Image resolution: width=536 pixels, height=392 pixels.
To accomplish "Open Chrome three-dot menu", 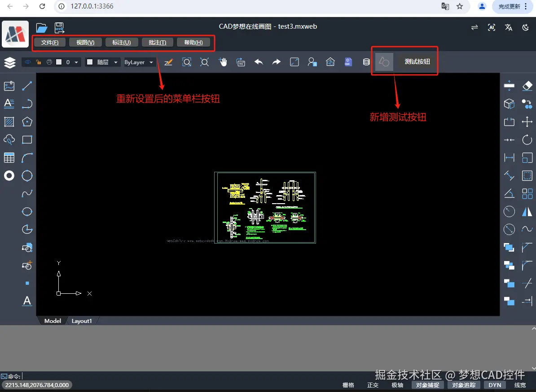I will coord(526,6).
